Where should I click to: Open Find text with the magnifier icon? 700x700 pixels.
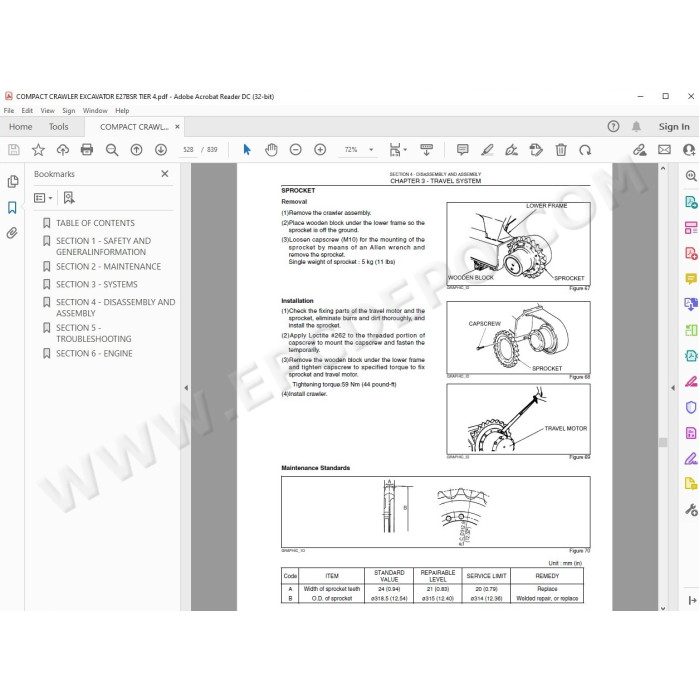click(112, 150)
